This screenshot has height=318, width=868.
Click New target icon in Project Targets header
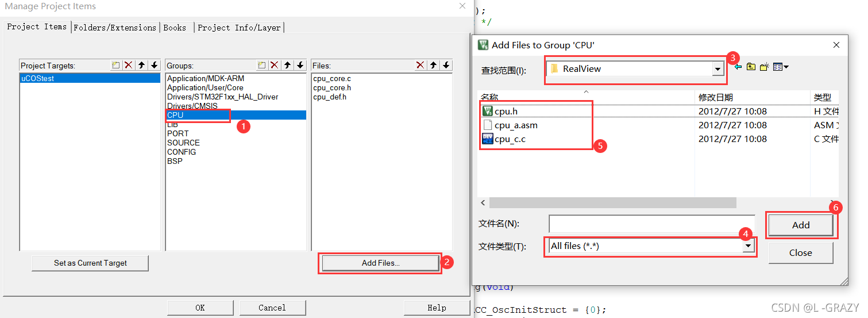coord(116,66)
